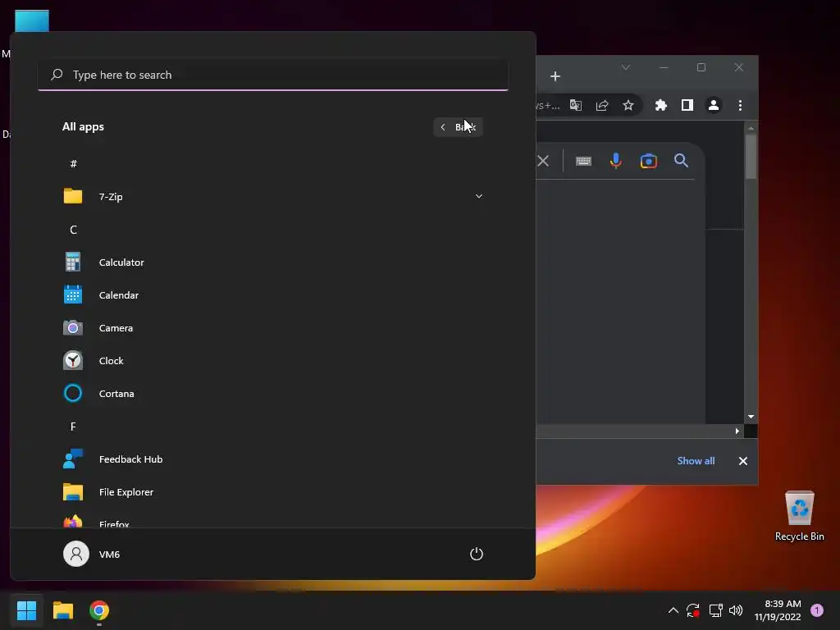
Task: Open Recycle Bin on the desktop
Action: (x=799, y=516)
